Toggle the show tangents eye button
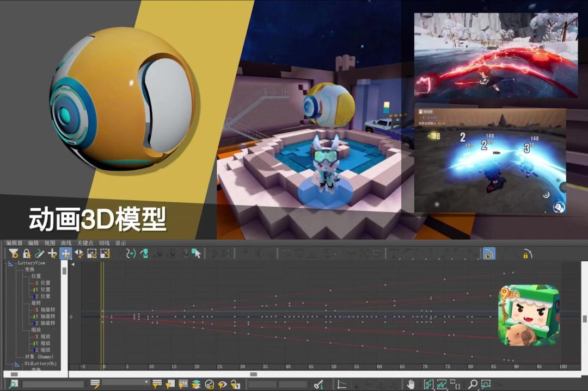The image size is (588, 391). pyautogui.click(x=222, y=384)
